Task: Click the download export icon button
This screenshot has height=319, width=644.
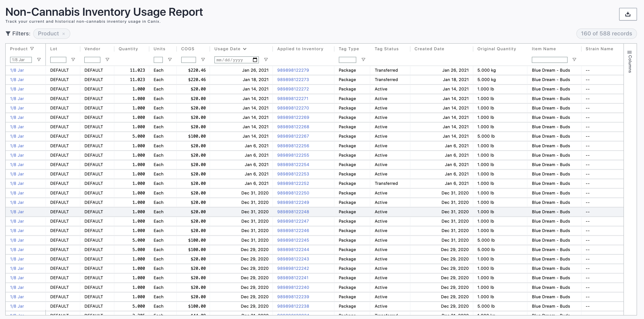Action: click(628, 14)
